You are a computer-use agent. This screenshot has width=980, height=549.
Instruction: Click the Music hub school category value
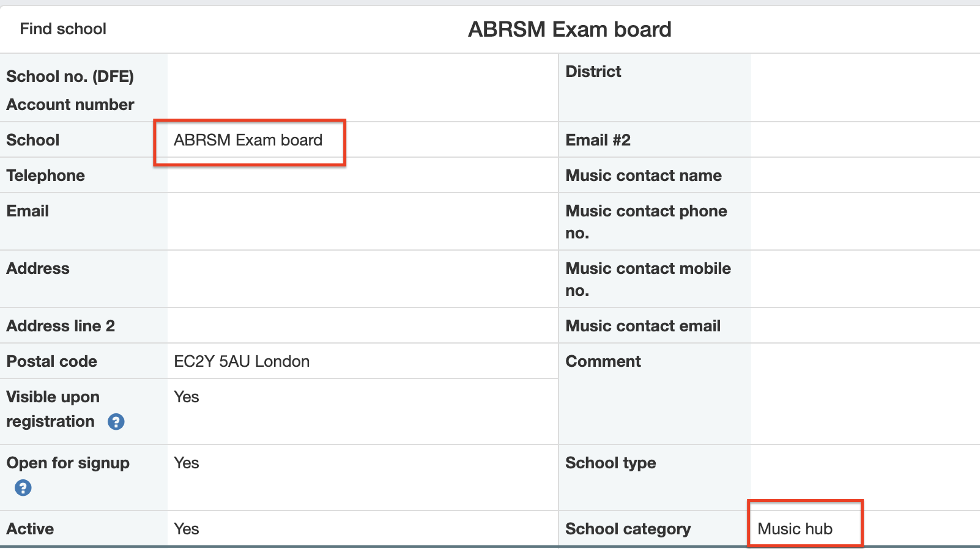[795, 529]
